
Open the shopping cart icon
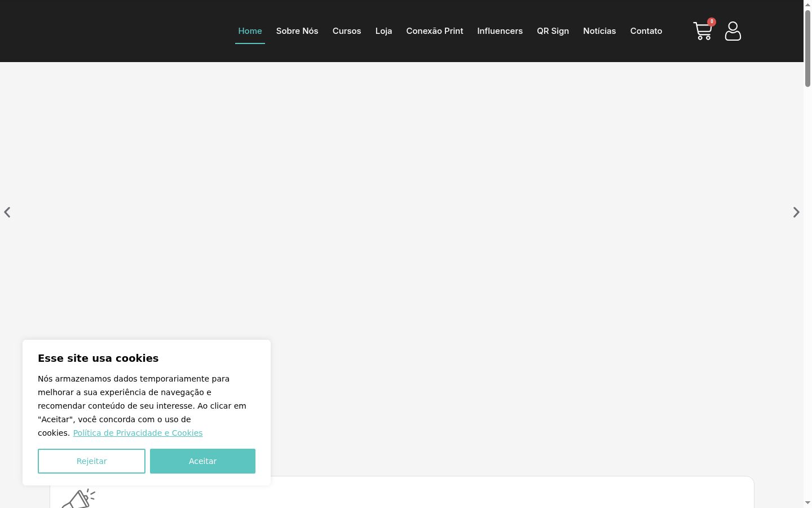click(703, 30)
